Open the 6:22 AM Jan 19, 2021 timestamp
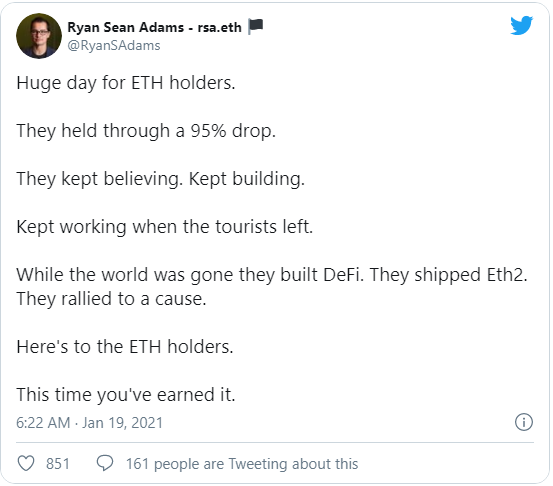This screenshot has width=553, height=486. coord(90,423)
